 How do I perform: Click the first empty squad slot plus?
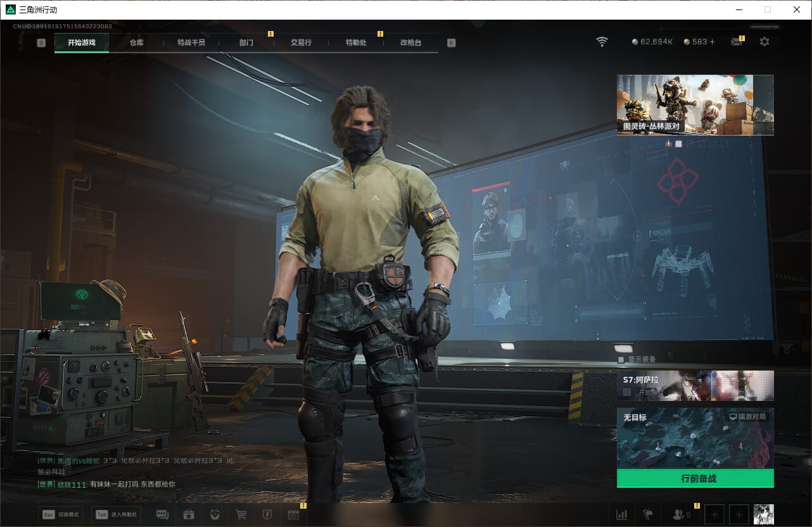714,514
